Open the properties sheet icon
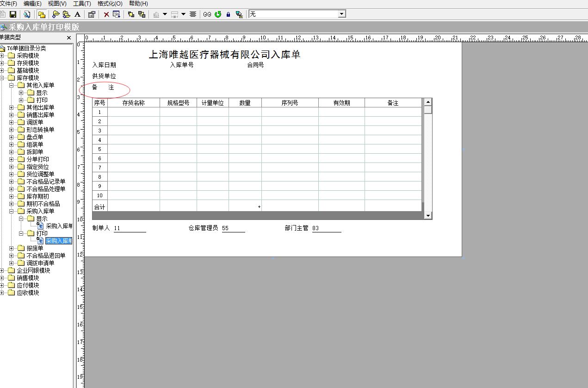 (x=92, y=14)
